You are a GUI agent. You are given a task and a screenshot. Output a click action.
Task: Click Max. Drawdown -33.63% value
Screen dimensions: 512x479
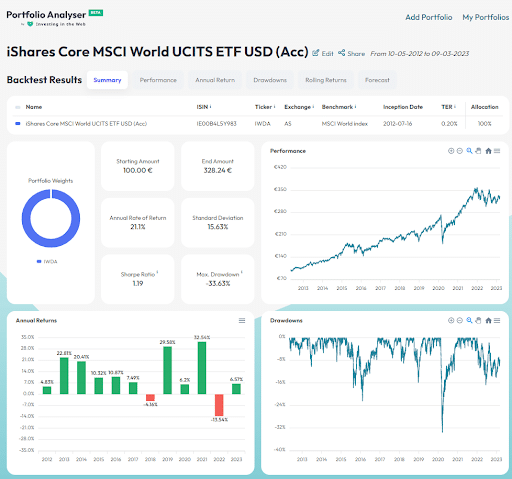(218, 284)
